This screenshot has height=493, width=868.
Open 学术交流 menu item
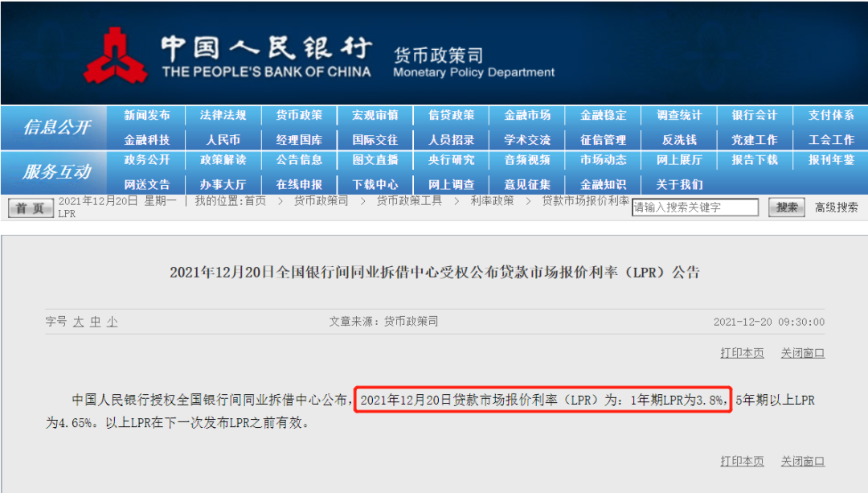click(x=527, y=140)
